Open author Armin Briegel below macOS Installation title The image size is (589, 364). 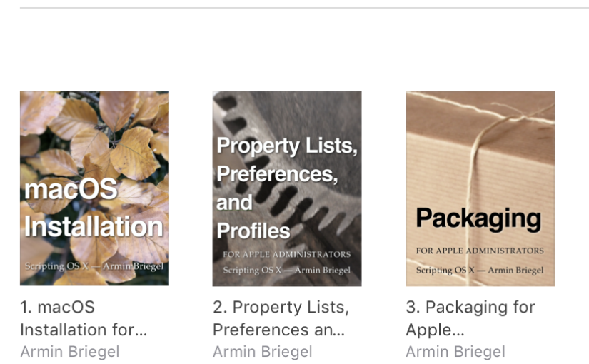pyautogui.click(x=70, y=352)
